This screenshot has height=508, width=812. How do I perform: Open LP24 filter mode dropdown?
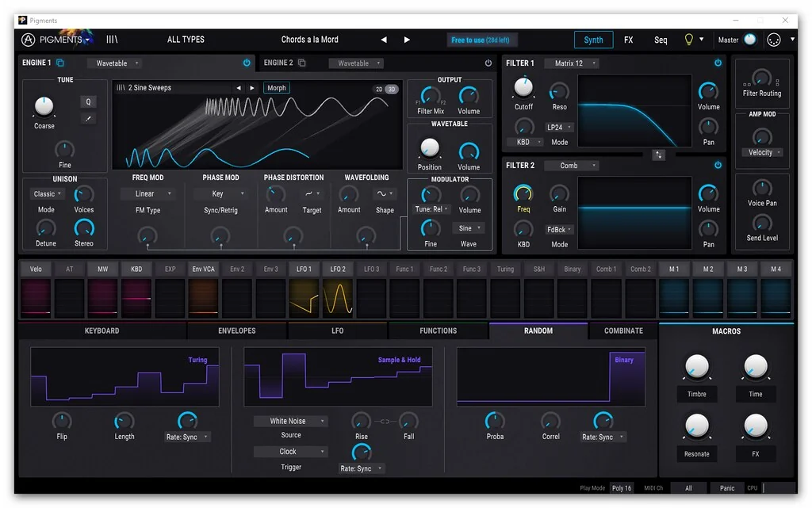(559, 128)
